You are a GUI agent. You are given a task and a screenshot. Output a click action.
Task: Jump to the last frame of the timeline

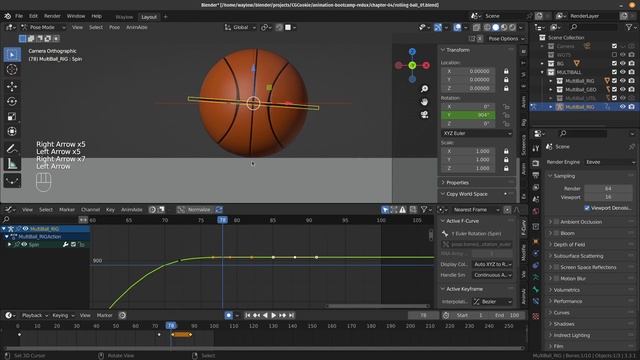291,315
